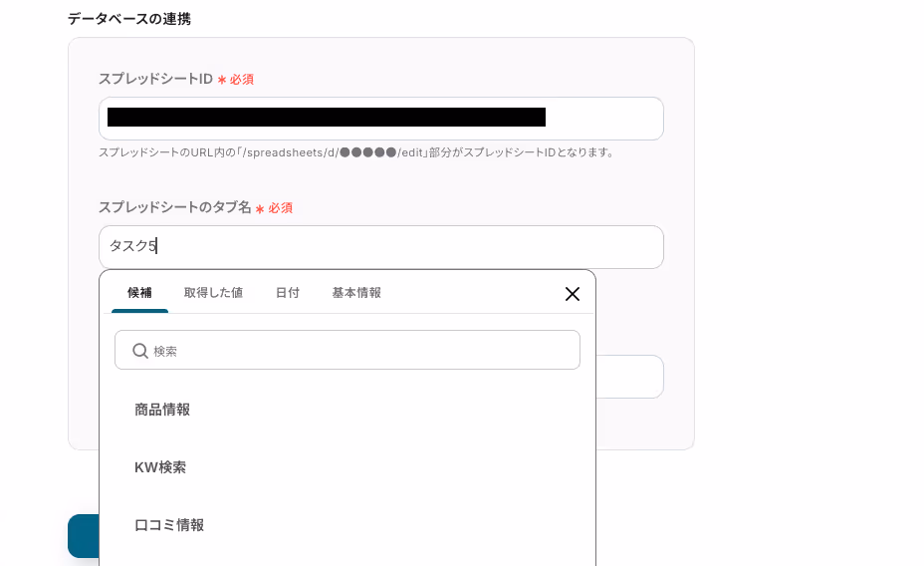924x566 pixels.
Task: Click the スプレッドシートID label
Action: click(x=155, y=79)
